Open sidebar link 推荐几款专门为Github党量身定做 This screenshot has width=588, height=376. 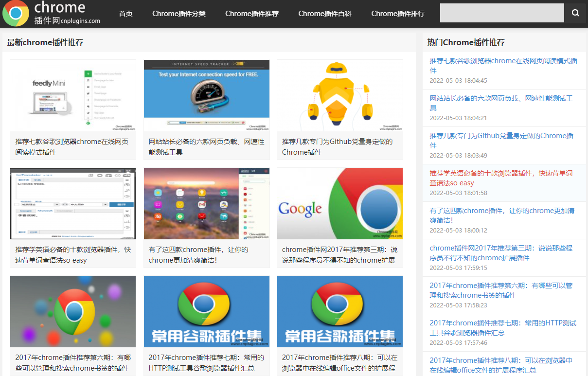point(501,141)
